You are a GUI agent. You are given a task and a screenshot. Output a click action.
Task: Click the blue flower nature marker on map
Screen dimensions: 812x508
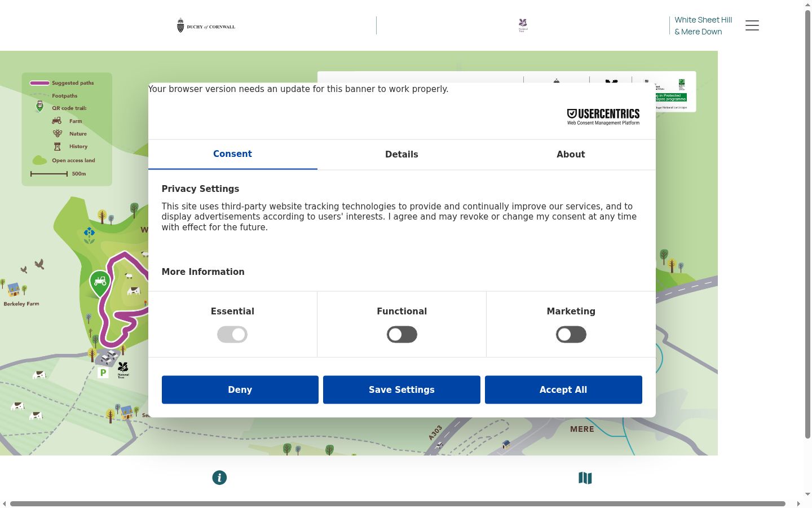click(89, 235)
